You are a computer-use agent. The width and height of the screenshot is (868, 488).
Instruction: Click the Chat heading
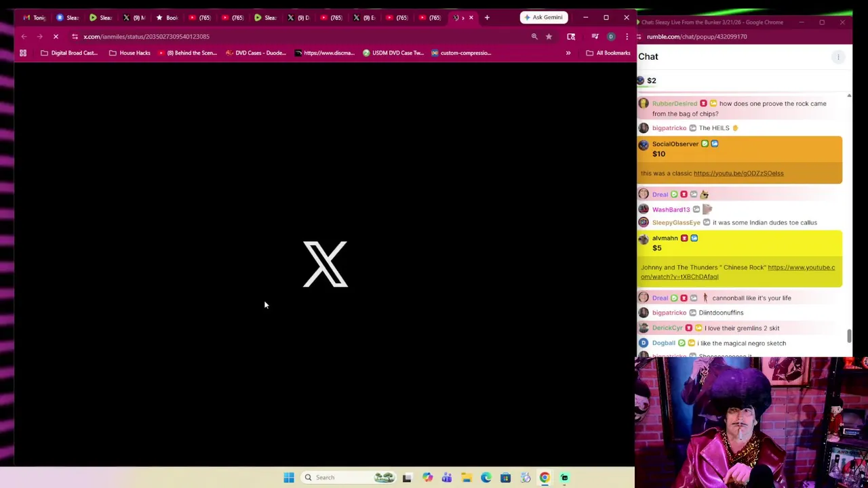click(x=648, y=57)
